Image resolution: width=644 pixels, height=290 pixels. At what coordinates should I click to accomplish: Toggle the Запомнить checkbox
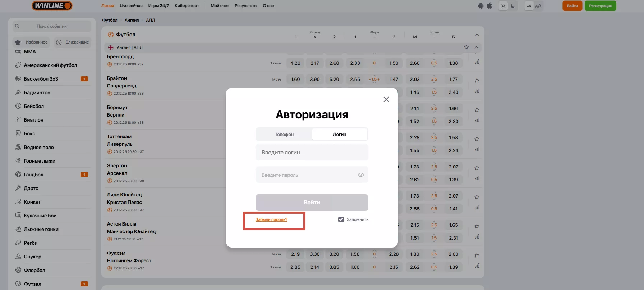(x=341, y=219)
